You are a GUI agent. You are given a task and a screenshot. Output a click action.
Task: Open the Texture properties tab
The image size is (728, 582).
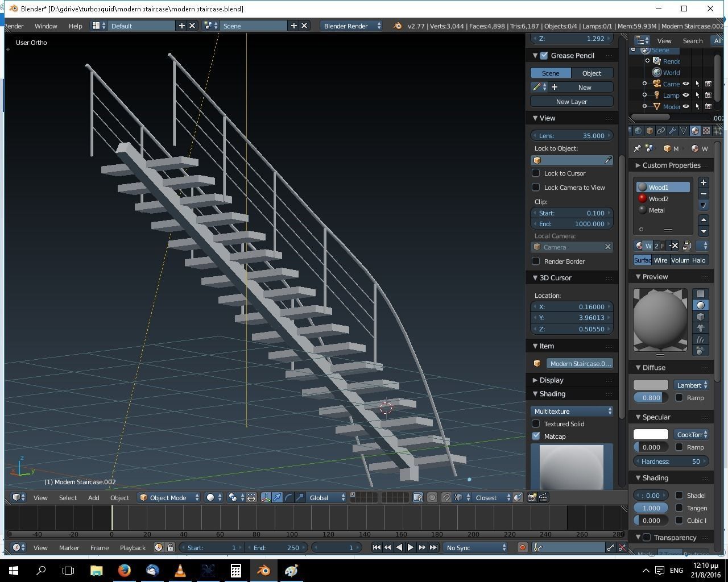click(x=705, y=131)
